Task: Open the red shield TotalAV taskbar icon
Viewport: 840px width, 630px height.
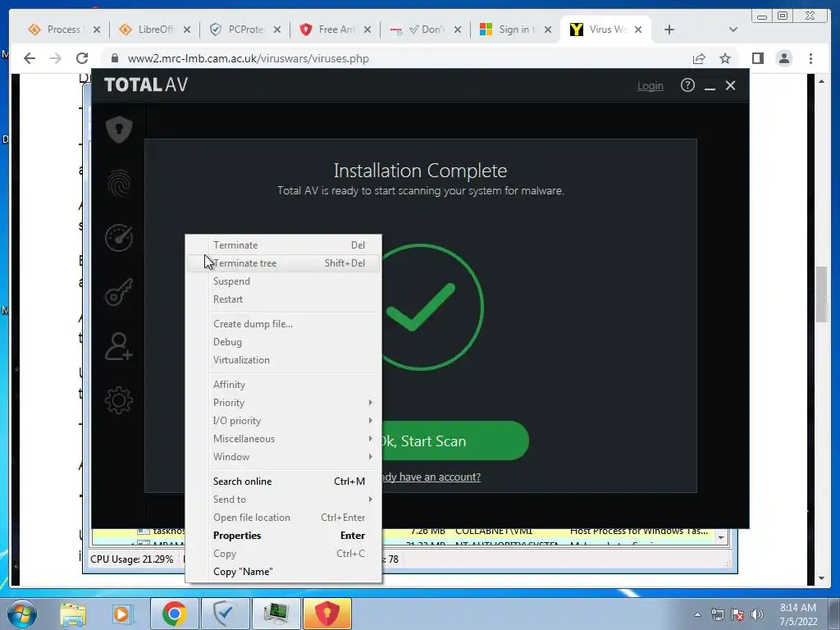Action: tap(326, 614)
